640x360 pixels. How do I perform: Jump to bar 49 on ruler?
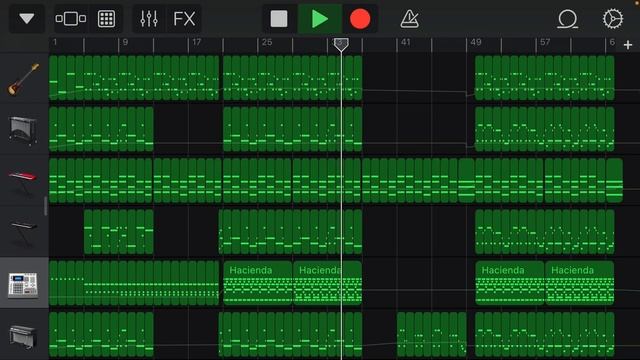[x=476, y=42]
